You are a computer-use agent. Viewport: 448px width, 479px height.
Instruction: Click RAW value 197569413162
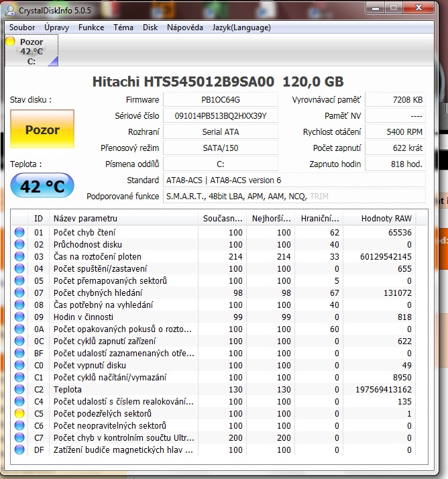pyautogui.click(x=384, y=390)
